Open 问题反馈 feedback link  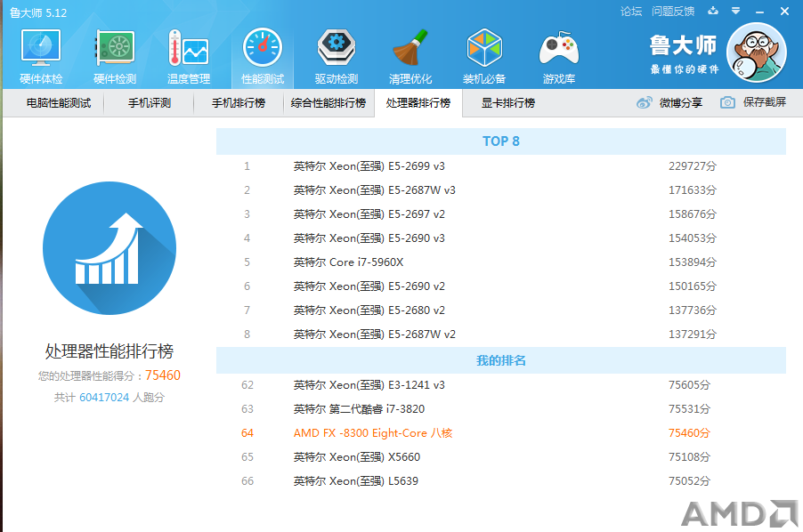673,12
